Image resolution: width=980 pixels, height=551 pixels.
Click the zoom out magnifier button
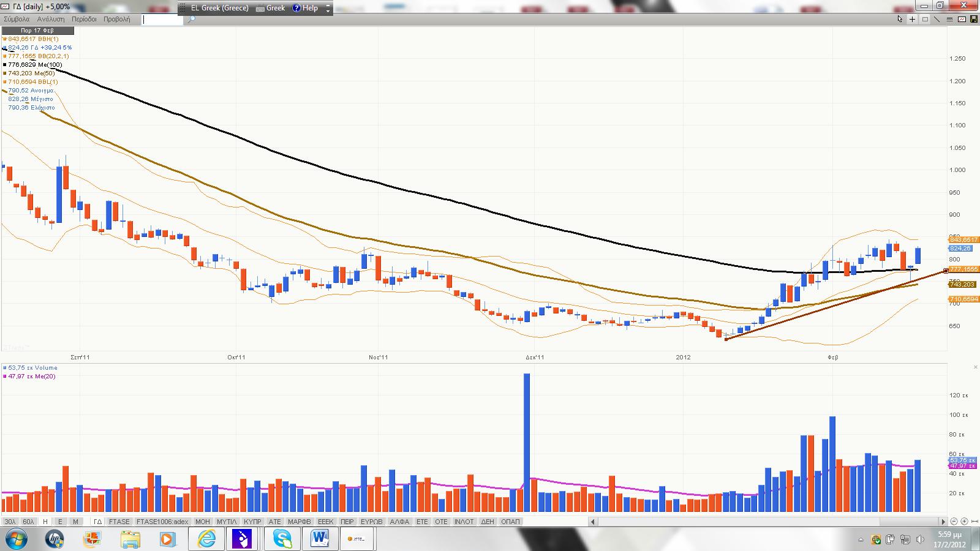[x=954, y=522]
